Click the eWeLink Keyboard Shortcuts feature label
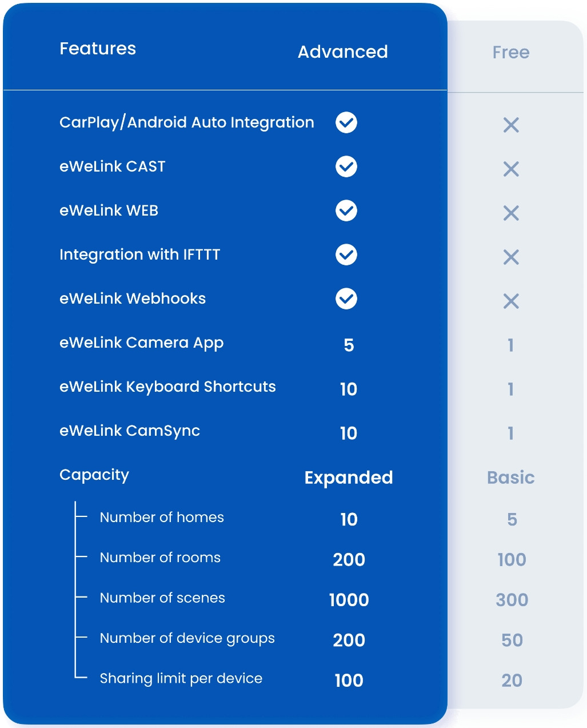This screenshot has width=587, height=728. point(167,387)
